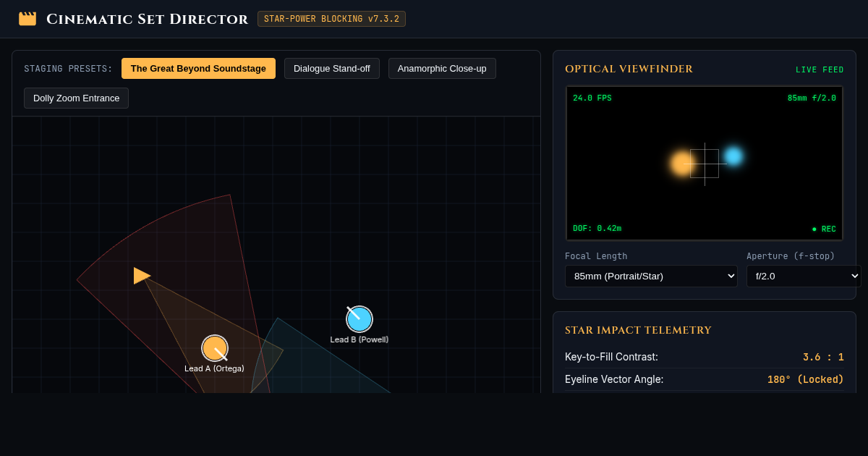Click the Lead B (Powell) label

tap(359, 339)
